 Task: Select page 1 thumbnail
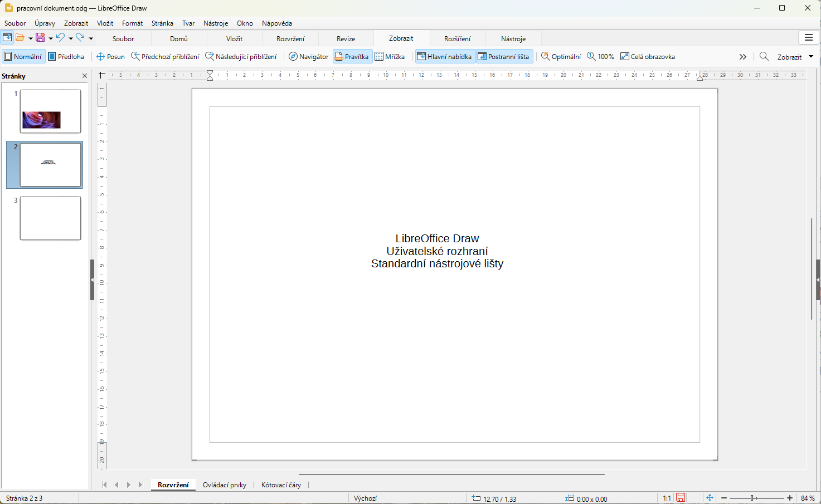click(50, 111)
